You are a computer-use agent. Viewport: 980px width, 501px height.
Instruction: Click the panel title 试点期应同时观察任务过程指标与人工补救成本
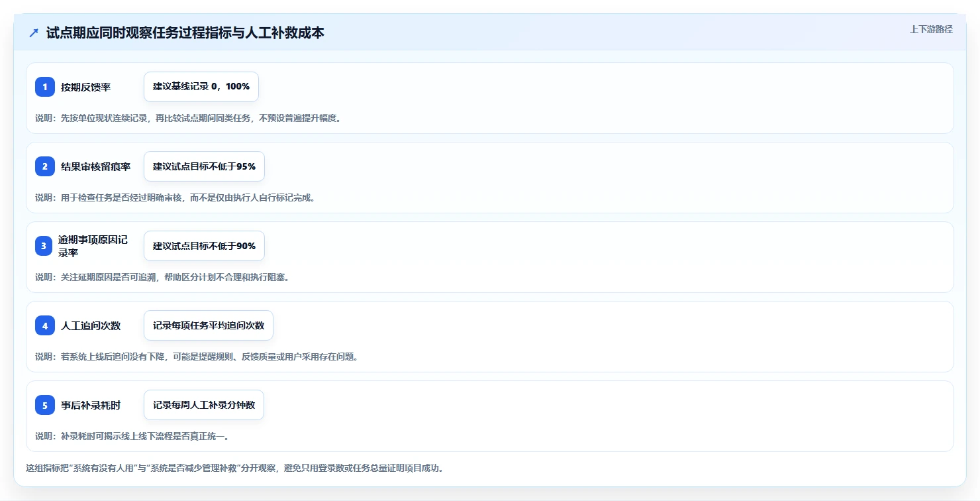[185, 32]
